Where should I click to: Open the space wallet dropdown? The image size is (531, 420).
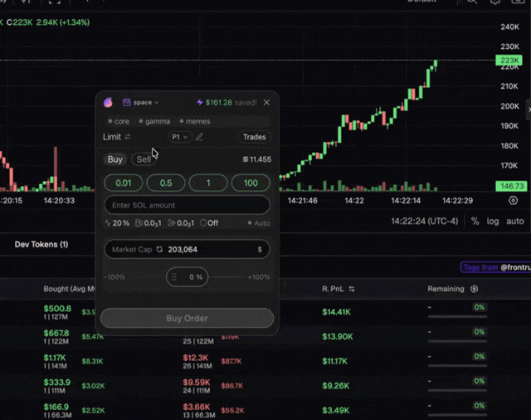140,102
